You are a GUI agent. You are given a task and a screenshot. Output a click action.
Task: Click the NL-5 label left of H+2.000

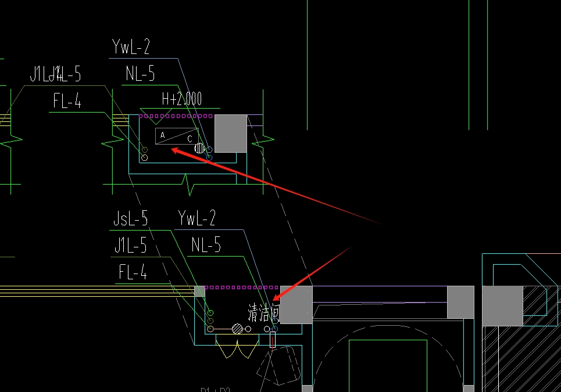(140, 74)
